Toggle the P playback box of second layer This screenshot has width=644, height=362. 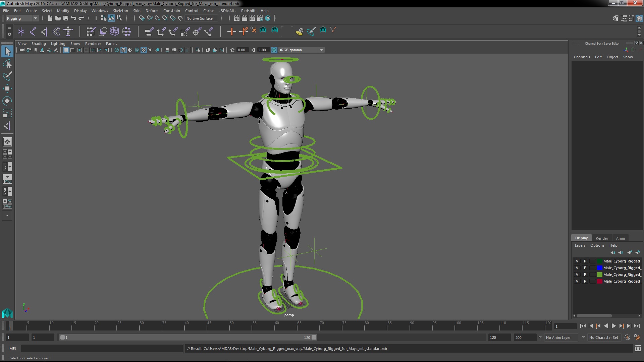585,268
